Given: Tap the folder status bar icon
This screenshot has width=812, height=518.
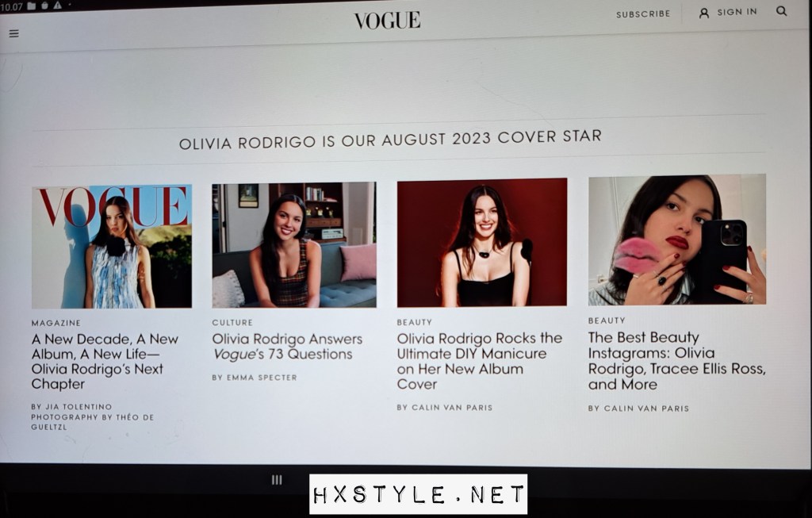Looking at the screenshot, I should click(x=32, y=6).
